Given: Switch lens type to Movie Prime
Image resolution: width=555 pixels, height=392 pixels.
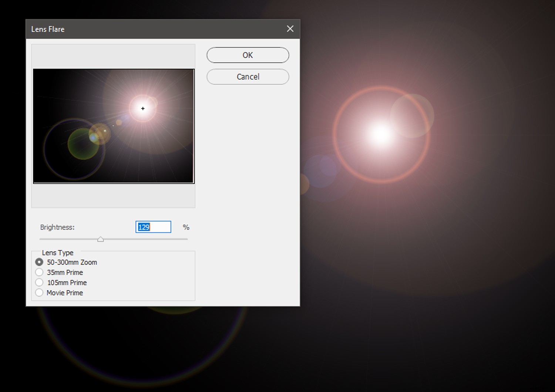Looking at the screenshot, I should pyautogui.click(x=39, y=293).
